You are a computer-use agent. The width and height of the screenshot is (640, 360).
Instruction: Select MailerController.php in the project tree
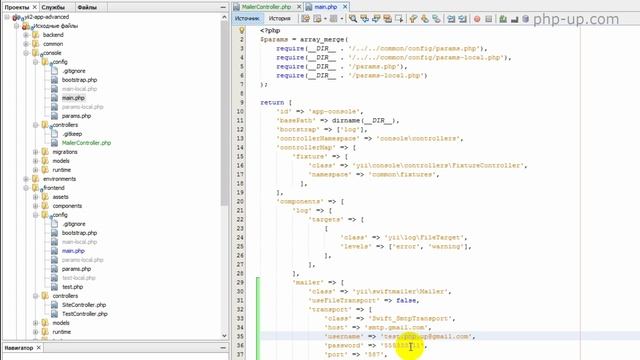[86, 143]
